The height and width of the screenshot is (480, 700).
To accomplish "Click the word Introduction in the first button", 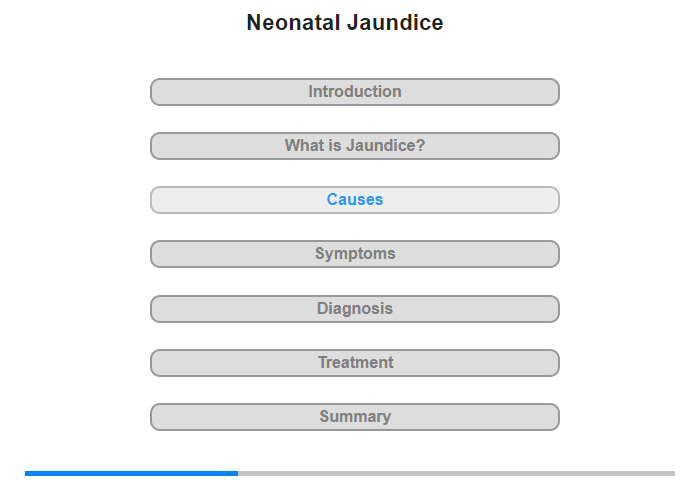I will click(354, 92).
